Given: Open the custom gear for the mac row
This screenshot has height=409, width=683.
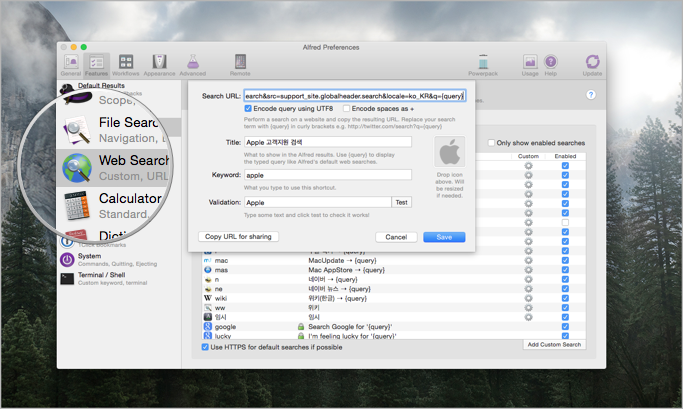Looking at the screenshot, I should (x=528, y=260).
